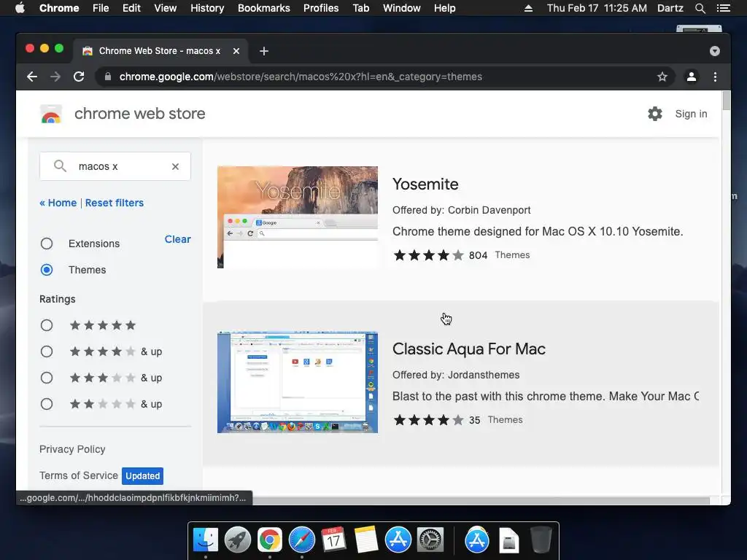Open the Yosemite theme thumbnail
747x560 pixels.
click(298, 217)
